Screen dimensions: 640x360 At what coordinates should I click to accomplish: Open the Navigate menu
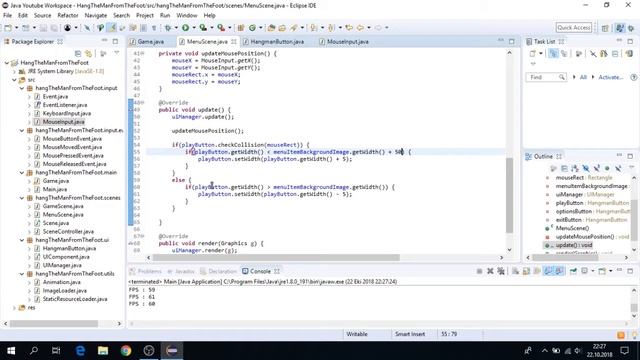pyautogui.click(x=96, y=16)
